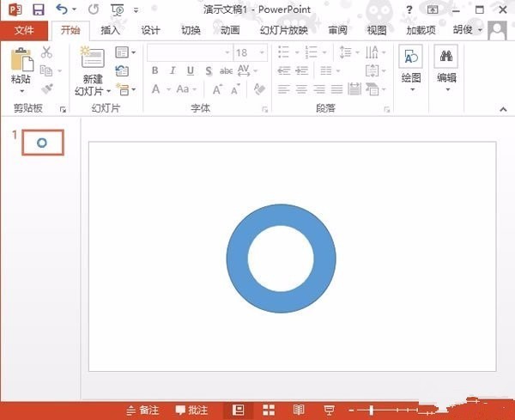Expand the font name combo box

226,53
